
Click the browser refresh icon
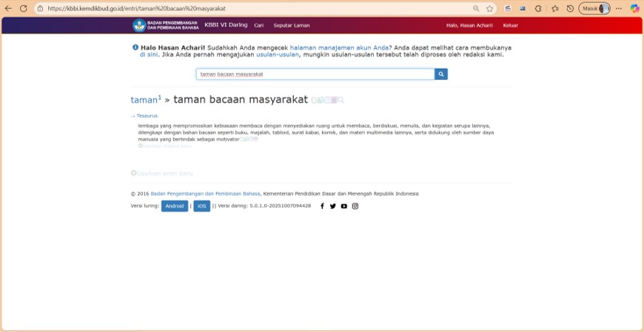click(24, 8)
